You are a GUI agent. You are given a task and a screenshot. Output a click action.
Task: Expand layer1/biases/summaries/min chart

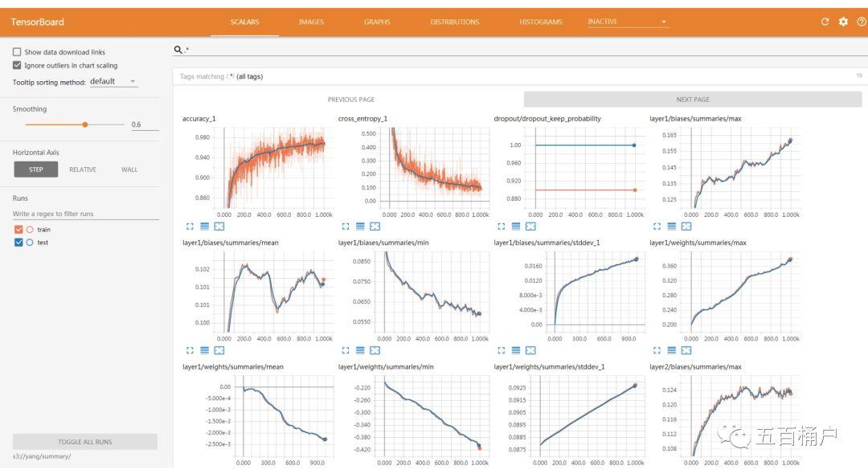[346, 350]
